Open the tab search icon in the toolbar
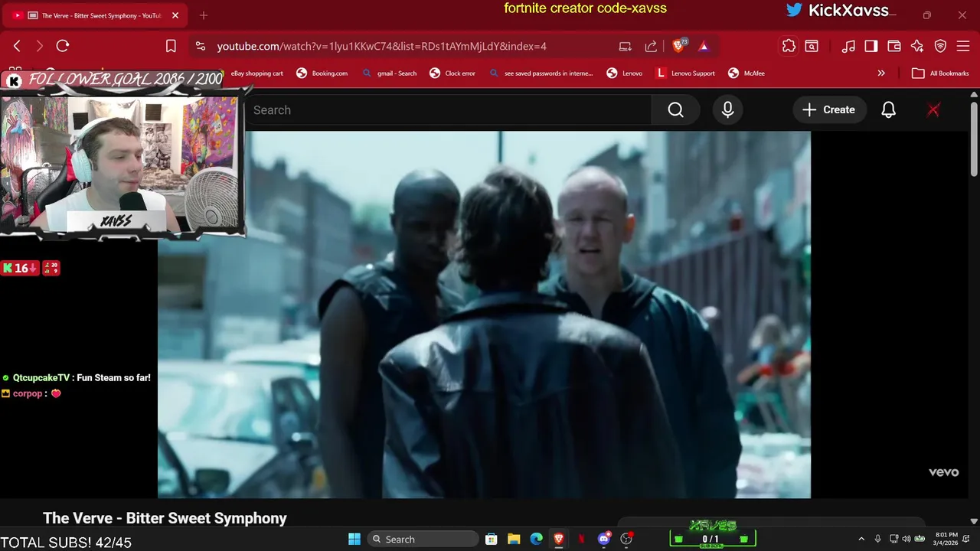 pos(812,46)
